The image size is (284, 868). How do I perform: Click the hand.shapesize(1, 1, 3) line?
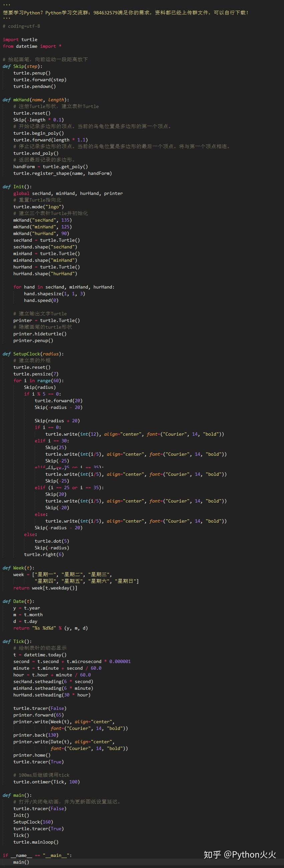click(54, 294)
